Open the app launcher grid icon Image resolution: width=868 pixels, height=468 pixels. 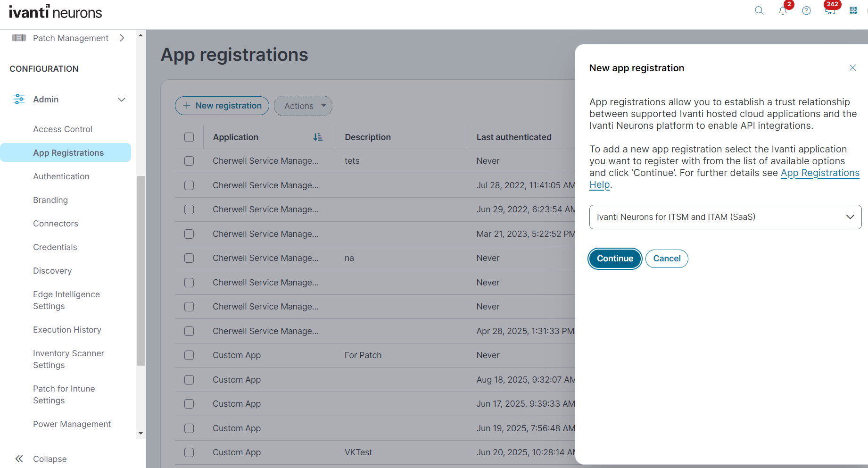[853, 10]
